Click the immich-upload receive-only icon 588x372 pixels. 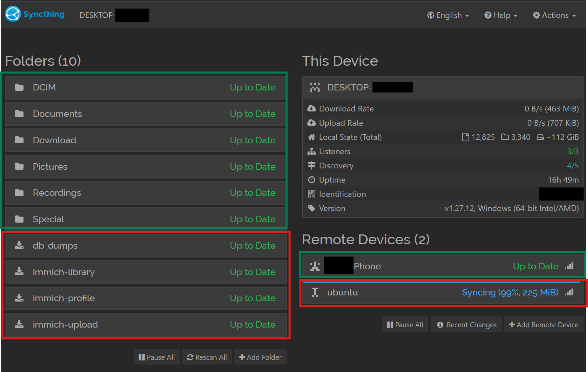tap(19, 325)
